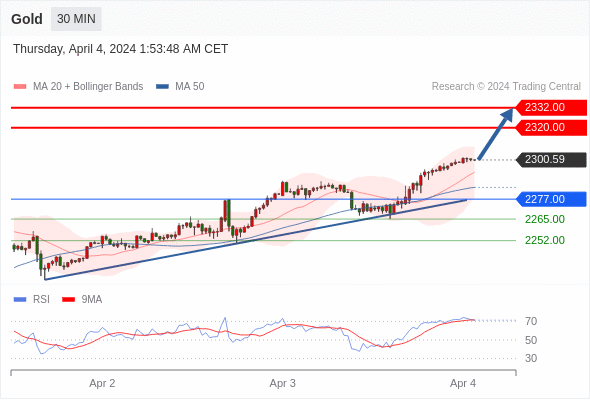Image resolution: width=590 pixels, height=400 pixels.
Task: Click the 2265.00 support level label
Action: tap(545, 219)
